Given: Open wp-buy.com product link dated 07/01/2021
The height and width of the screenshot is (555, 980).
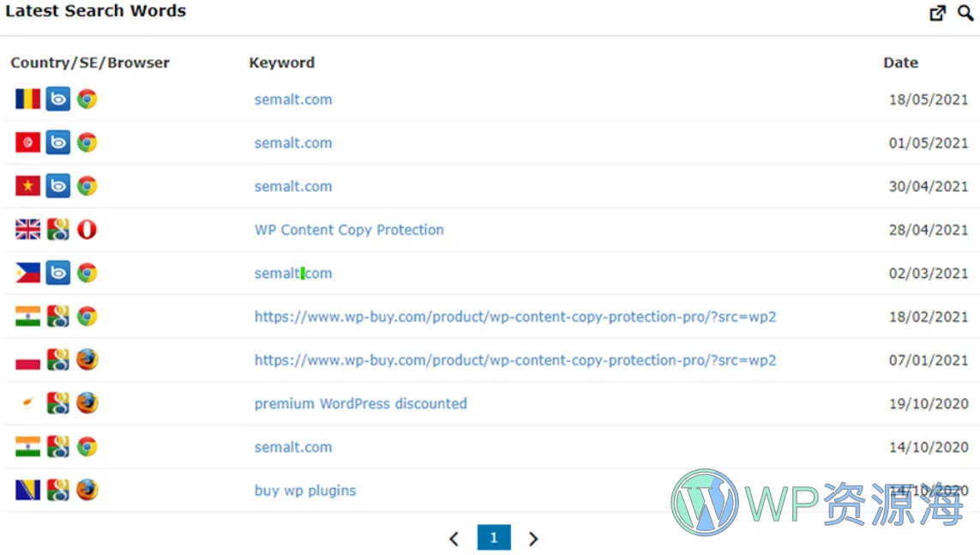Looking at the screenshot, I should pos(515,360).
